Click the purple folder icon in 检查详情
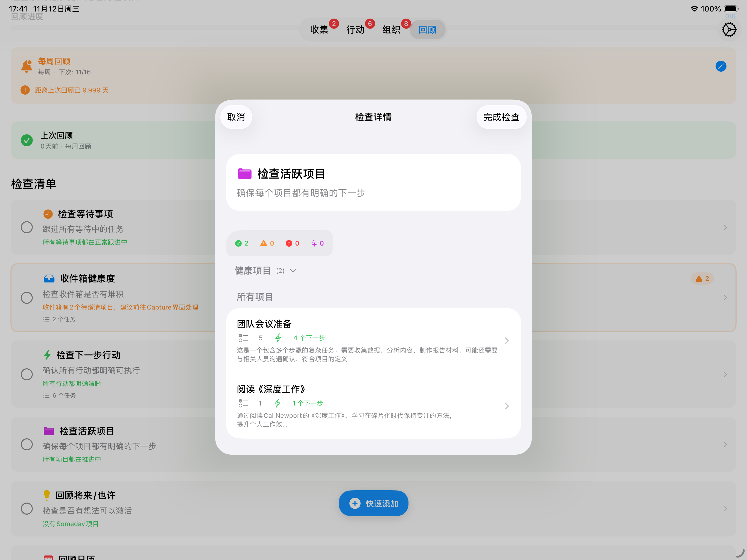 point(244,174)
